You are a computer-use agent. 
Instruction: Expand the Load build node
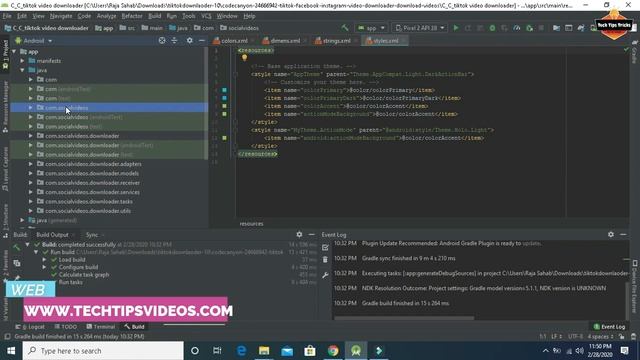tap(44, 260)
